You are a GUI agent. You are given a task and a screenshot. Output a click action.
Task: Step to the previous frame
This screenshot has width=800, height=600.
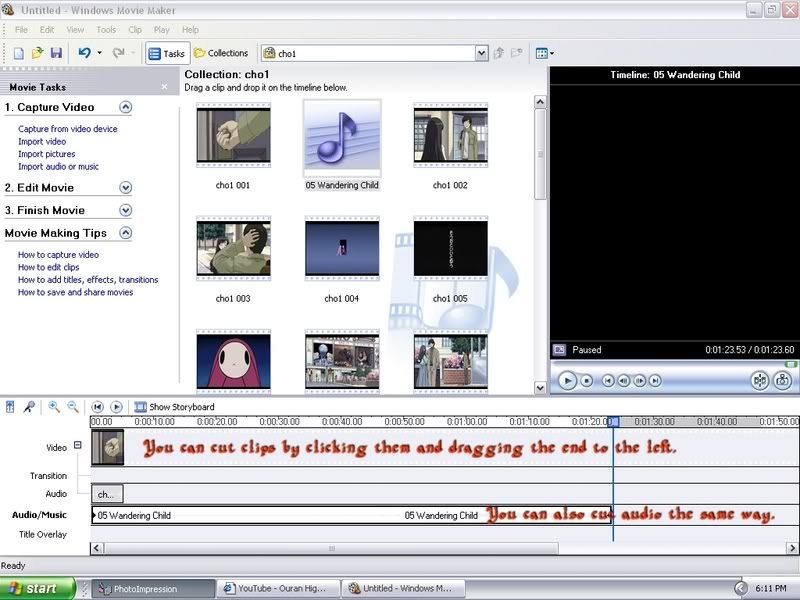623,381
